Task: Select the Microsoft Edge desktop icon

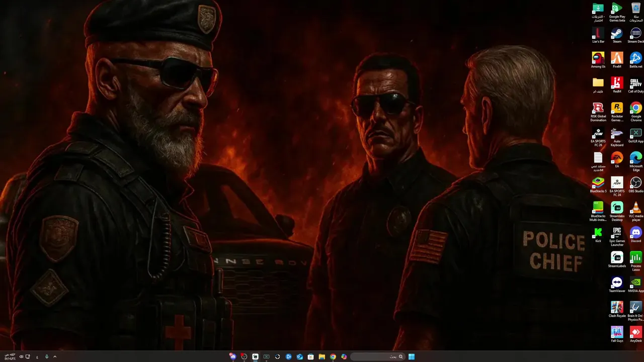Action: tap(636, 162)
